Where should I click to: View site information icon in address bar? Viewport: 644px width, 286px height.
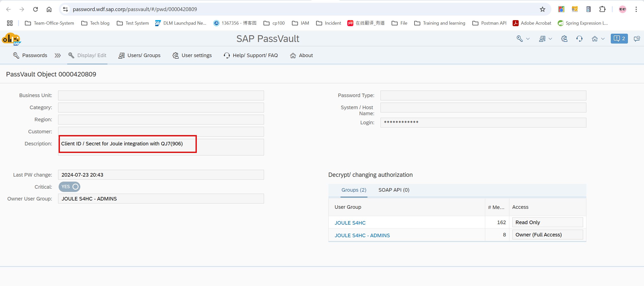(x=65, y=9)
